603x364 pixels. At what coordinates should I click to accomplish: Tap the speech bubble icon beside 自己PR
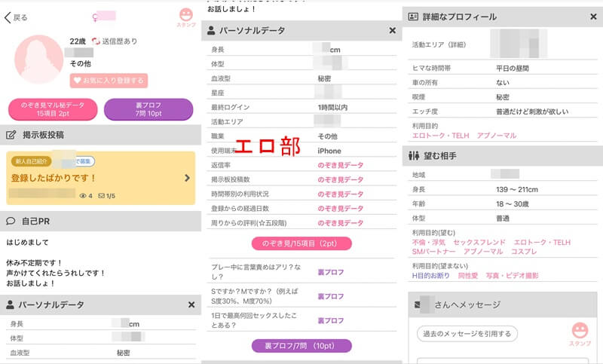pos(11,221)
